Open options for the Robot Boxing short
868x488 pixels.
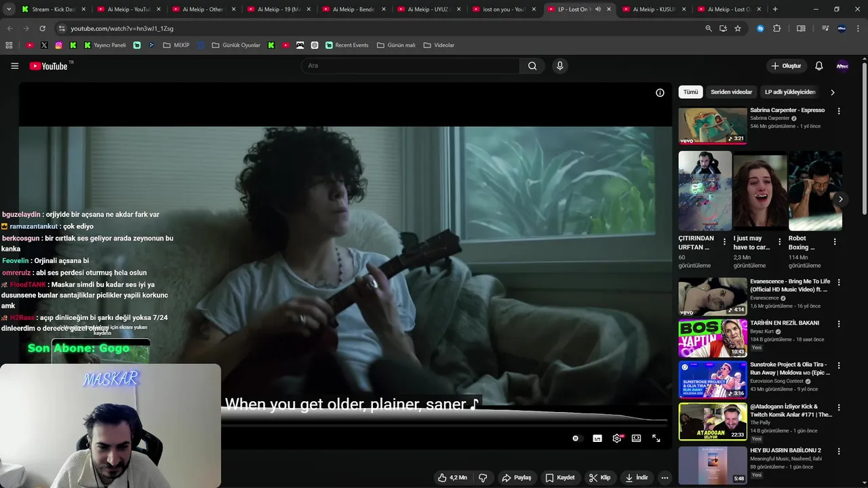click(834, 242)
